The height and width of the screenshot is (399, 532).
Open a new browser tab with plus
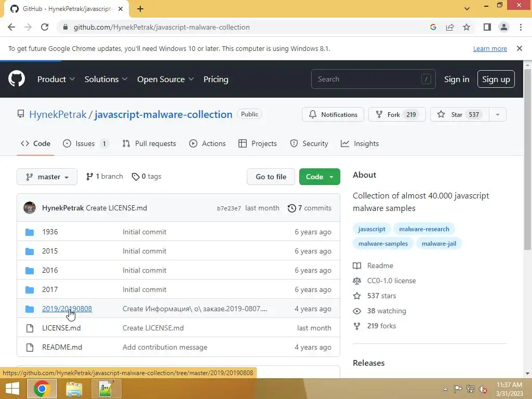pyautogui.click(x=140, y=9)
